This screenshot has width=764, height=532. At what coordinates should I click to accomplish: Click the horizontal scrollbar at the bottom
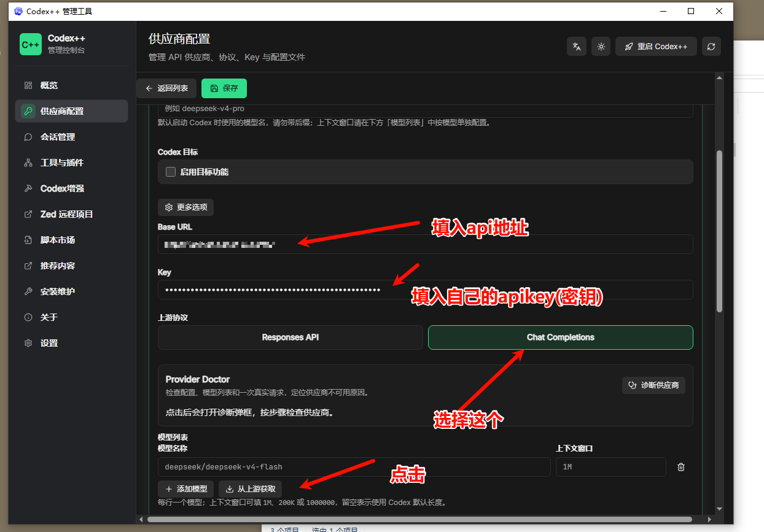click(419, 519)
